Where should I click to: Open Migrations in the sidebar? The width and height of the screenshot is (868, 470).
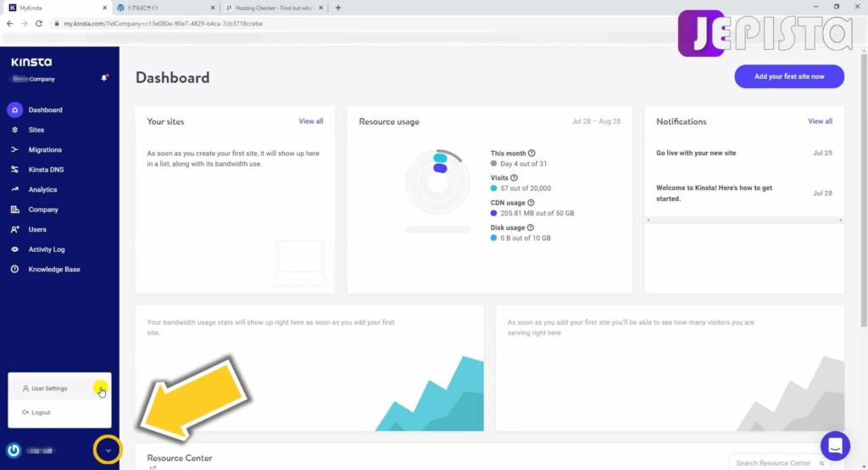(x=45, y=149)
